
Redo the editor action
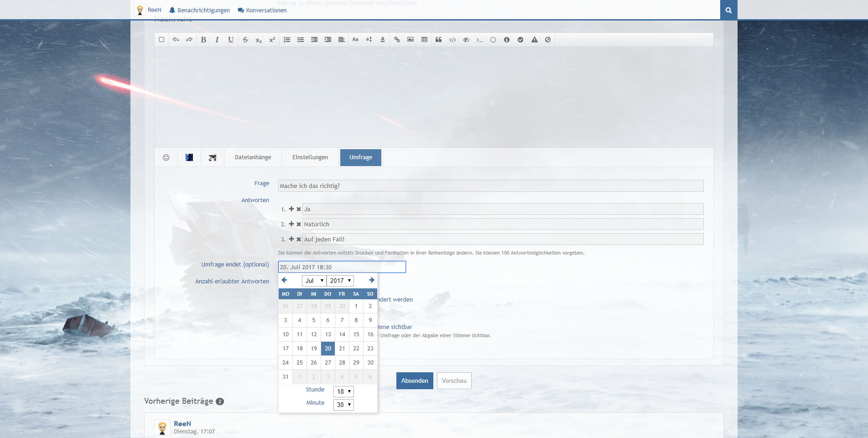point(189,40)
